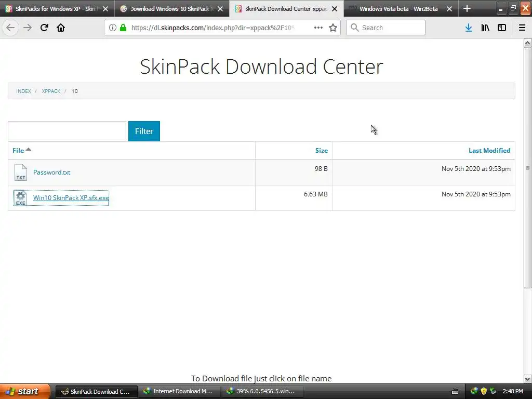
Task: Click the 6.63 MB size cell
Action: (x=315, y=194)
